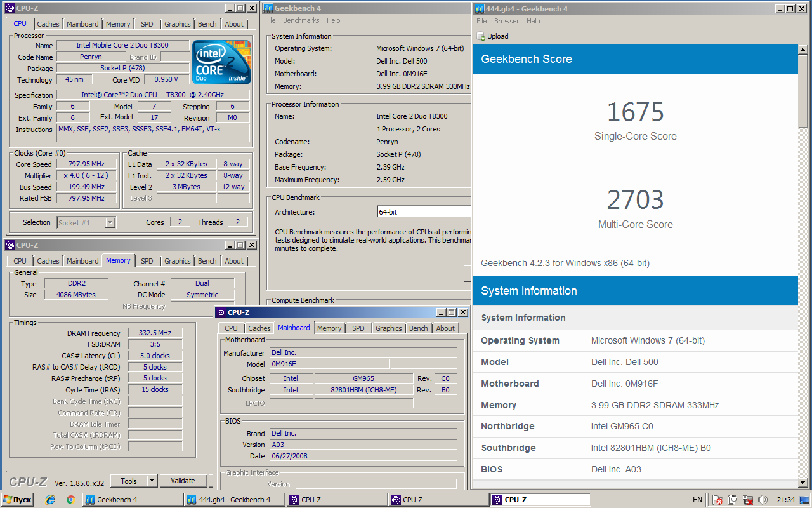The width and height of the screenshot is (812, 508).
Task: Open Bench tab in the top CPU-Z window
Action: click(207, 24)
